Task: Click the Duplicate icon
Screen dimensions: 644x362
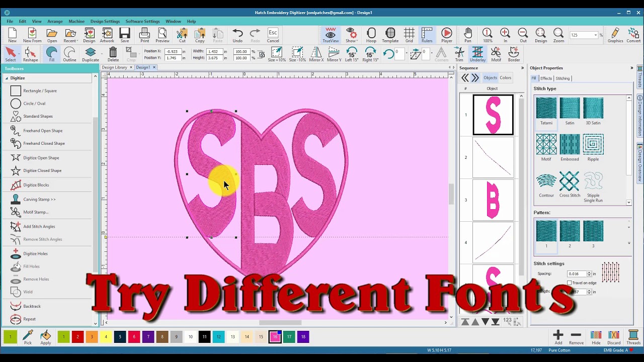Action: pyautogui.click(x=91, y=54)
